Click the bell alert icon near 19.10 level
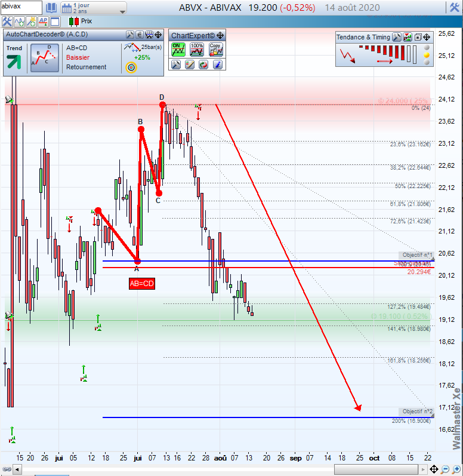This screenshot has width=463, height=476. (9, 315)
